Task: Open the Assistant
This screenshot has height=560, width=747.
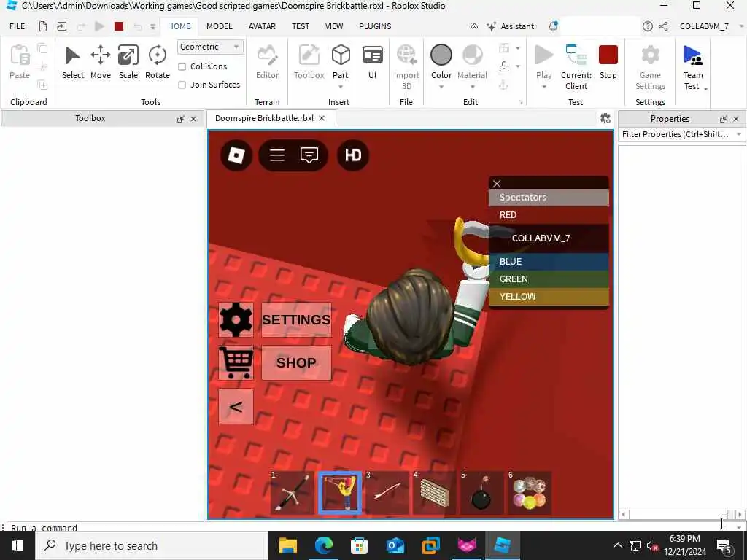Action: click(511, 26)
